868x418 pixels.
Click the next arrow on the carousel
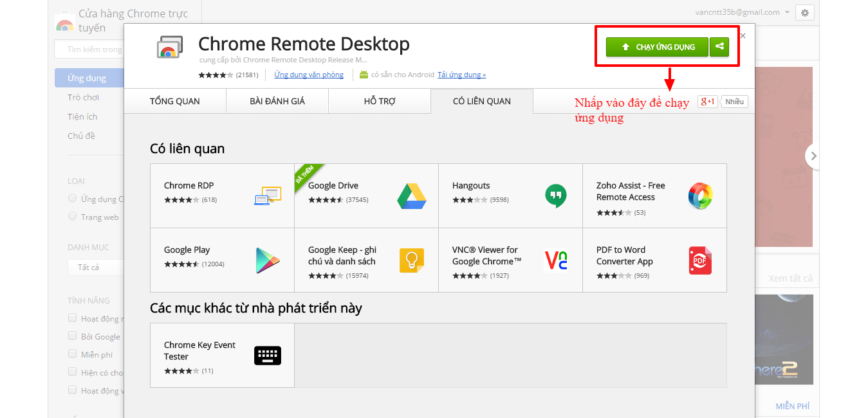[x=813, y=156]
